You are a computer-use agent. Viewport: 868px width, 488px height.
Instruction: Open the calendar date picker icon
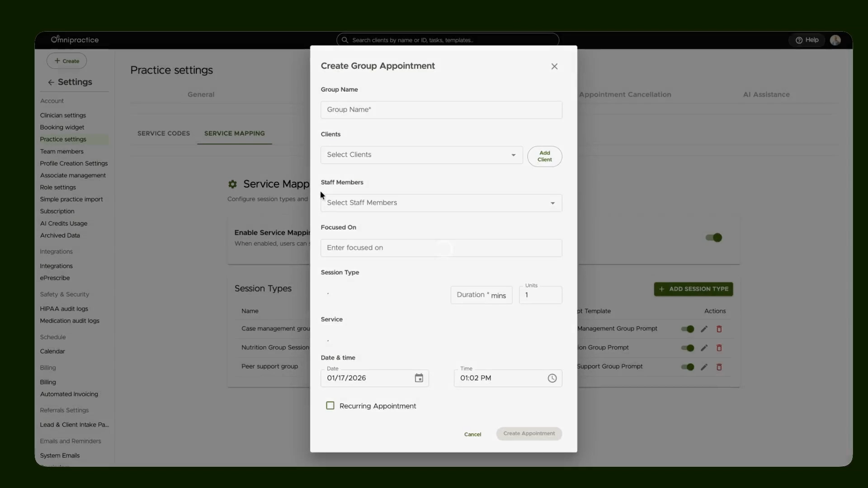coord(419,378)
